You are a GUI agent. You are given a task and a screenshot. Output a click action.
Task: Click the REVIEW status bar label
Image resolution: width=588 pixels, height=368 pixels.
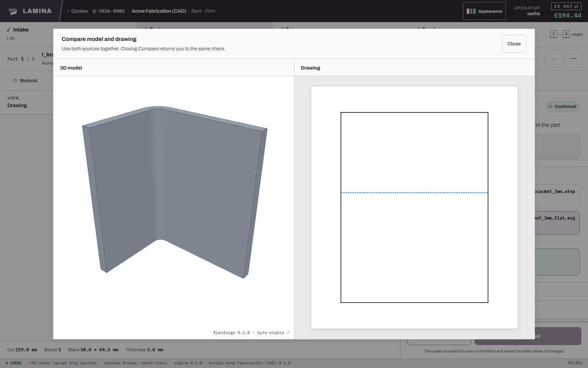pyautogui.click(x=575, y=363)
